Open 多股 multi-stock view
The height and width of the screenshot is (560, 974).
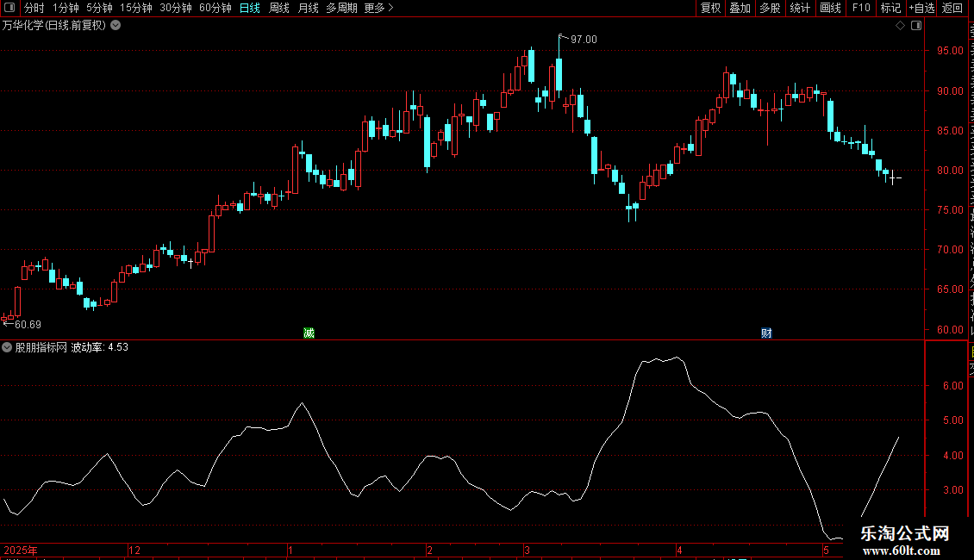(770, 8)
